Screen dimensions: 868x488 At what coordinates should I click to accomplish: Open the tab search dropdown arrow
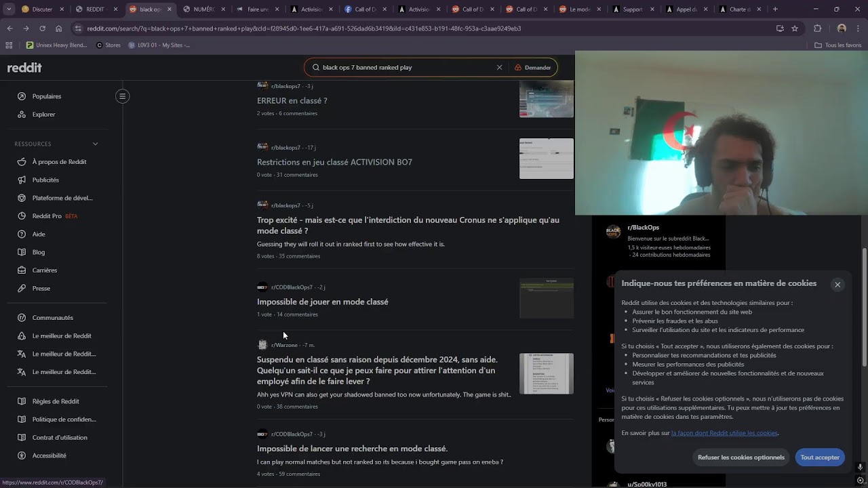(9, 9)
